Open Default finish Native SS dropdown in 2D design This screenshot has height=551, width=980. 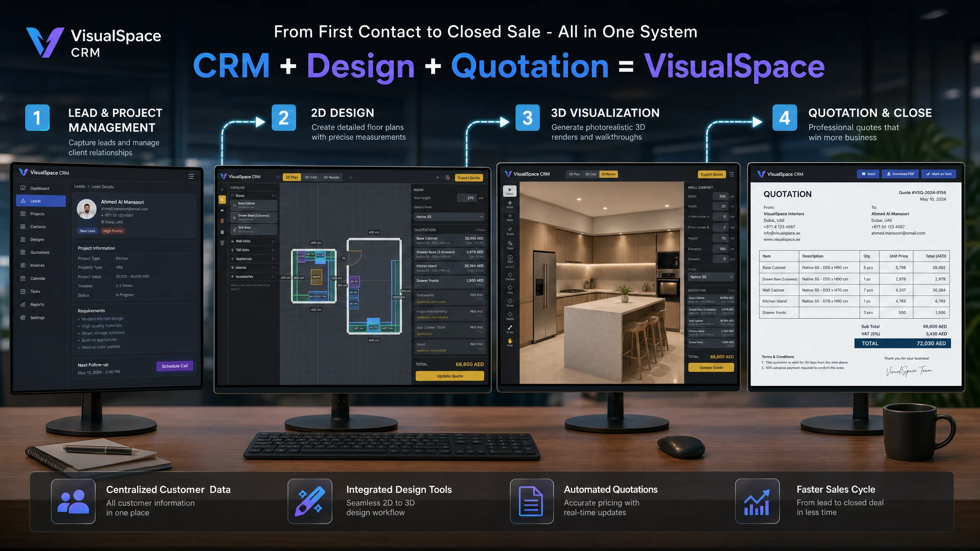(x=449, y=217)
